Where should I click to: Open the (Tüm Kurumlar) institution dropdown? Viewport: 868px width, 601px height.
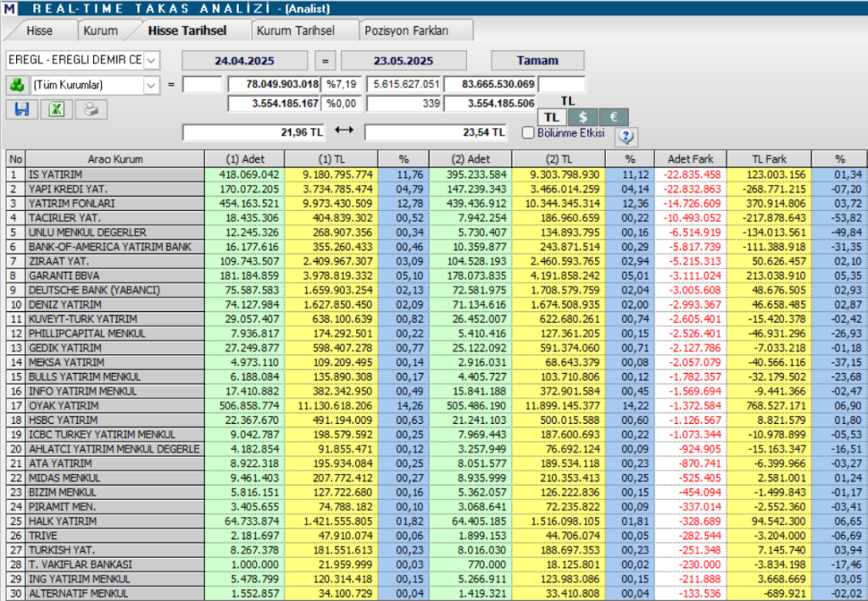click(x=151, y=85)
